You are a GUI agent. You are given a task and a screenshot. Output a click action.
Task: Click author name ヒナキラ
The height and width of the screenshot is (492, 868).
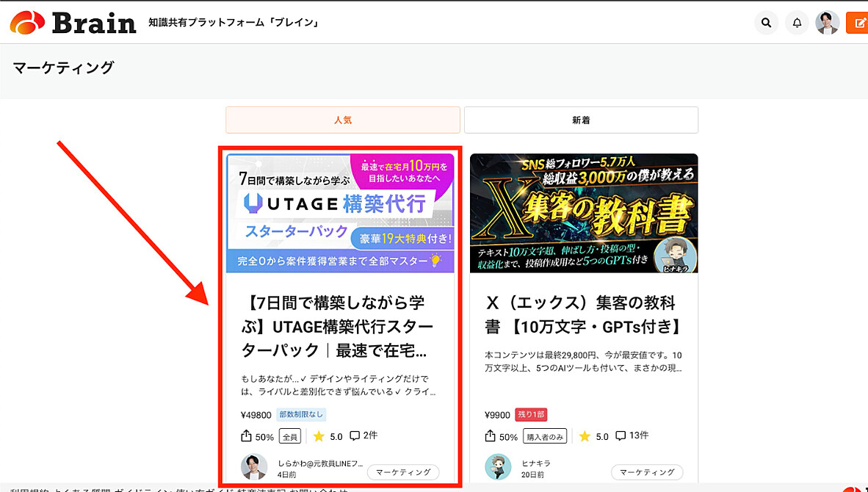tap(536, 463)
